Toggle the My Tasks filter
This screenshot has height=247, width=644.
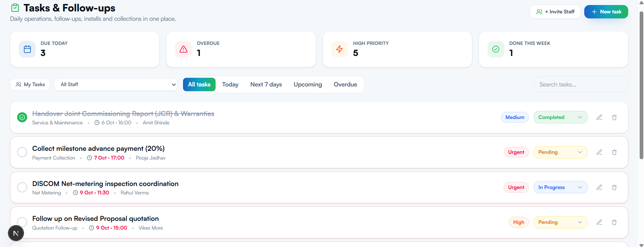click(30, 84)
